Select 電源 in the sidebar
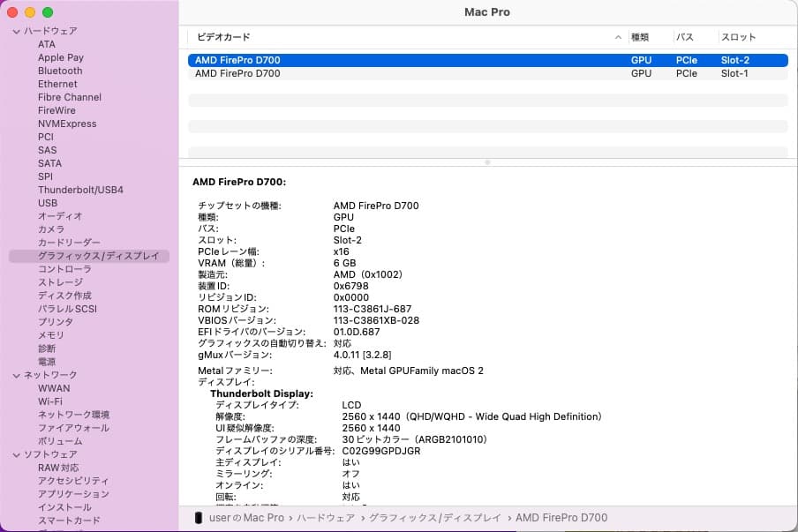 pos(47,362)
